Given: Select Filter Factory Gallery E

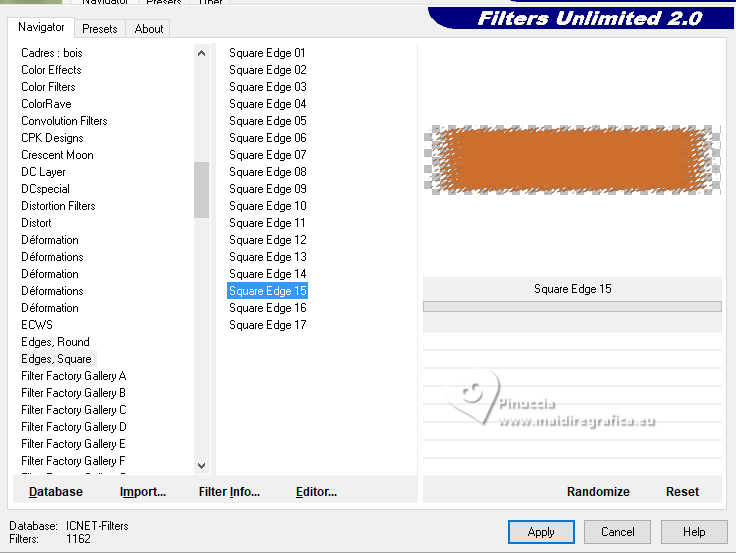Looking at the screenshot, I should pyautogui.click(x=73, y=444).
